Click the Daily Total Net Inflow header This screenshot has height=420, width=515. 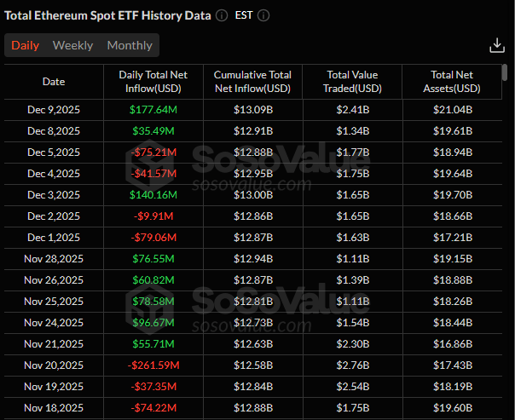[153, 82]
